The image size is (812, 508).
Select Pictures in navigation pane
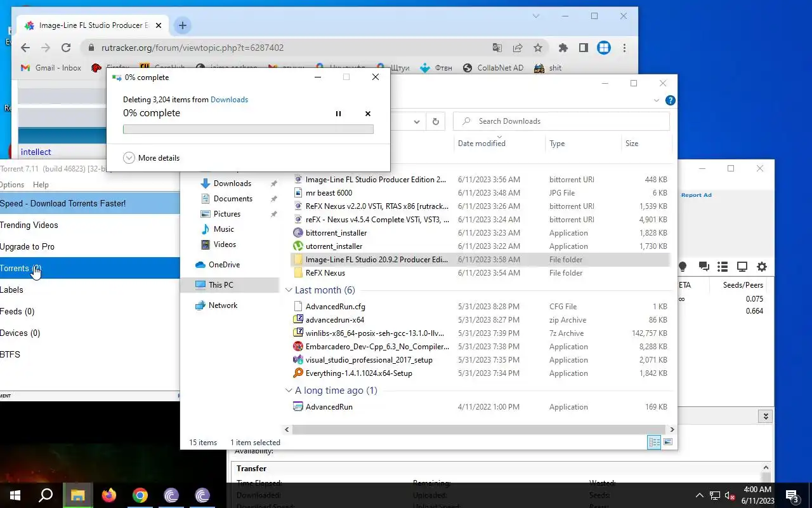[227, 214]
